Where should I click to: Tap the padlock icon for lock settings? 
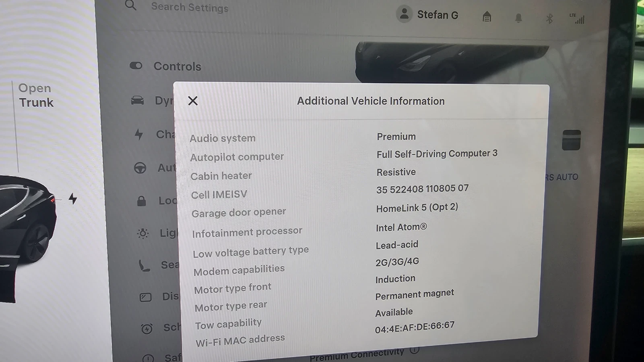141,200
